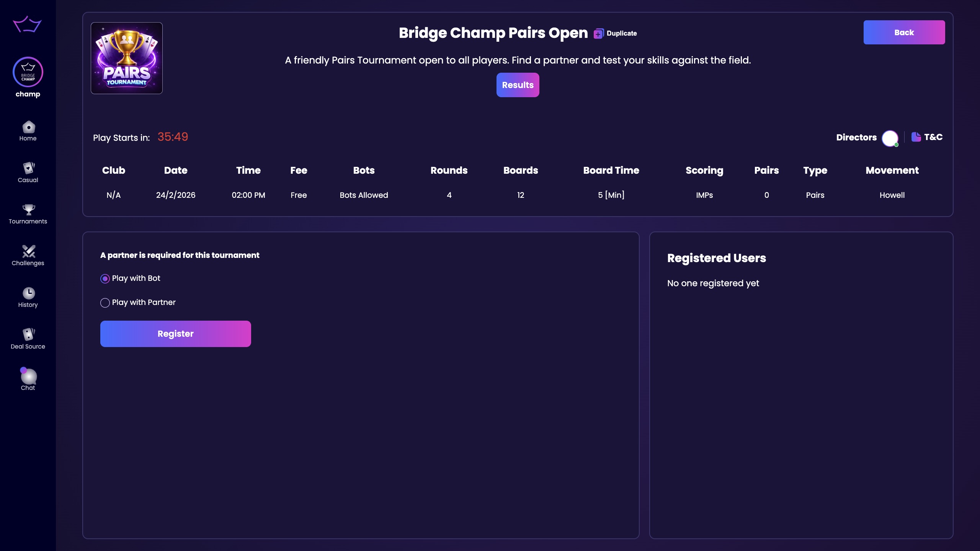Click the Bridge Champ circular badge in sidebar
Viewport: 980px width, 551px height.
tap(28, 72)
